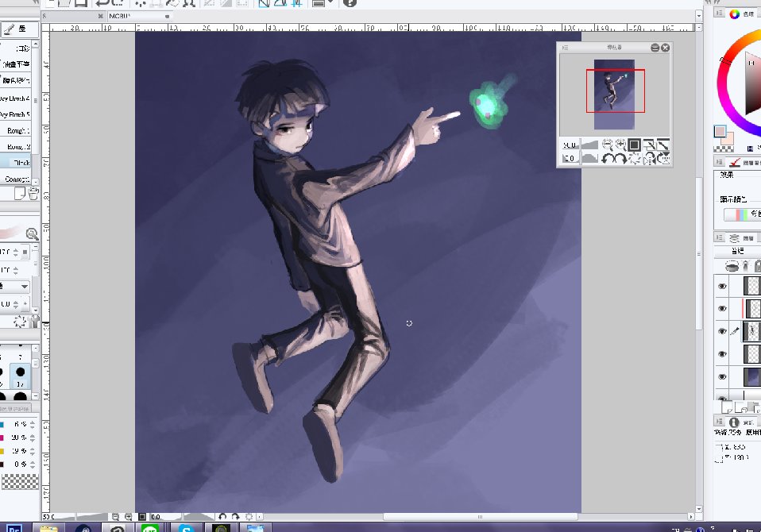Image resolution: width=761 pixels, height=532 pixels.
Task: Open LINE from the Windows taskbar
Action: (x=150, y=528)
